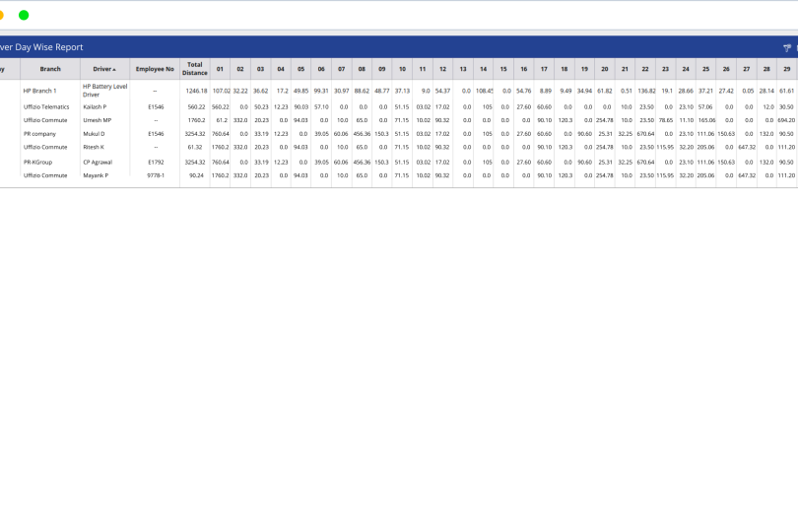The height and width of the screenshot is (532, 798).
Task: Select driver CP Agrawal
Action: [98, 162]
